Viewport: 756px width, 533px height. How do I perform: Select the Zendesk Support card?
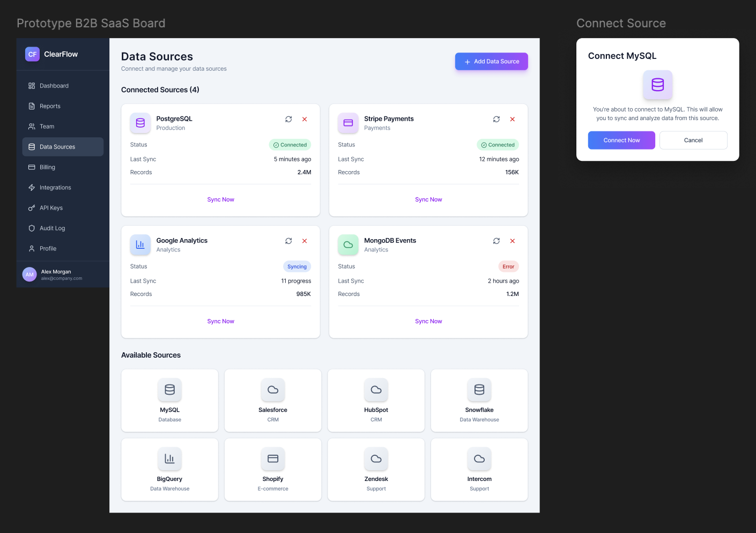point(376,470)
